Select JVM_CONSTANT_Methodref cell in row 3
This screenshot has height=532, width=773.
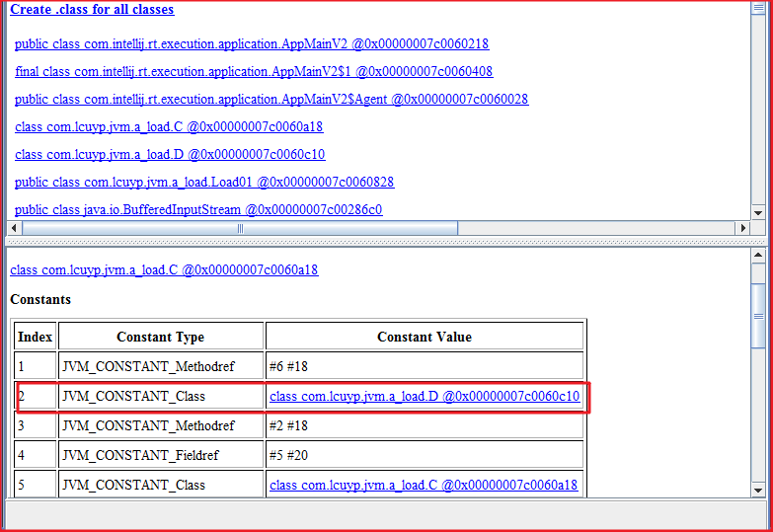coord(161,425)
